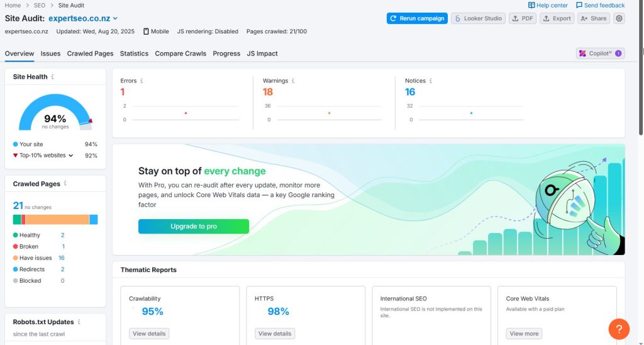The height and width of the screenshot is (345, 644).
Task: Click HTTPS score 98%
Action: [x=278, y=312]
